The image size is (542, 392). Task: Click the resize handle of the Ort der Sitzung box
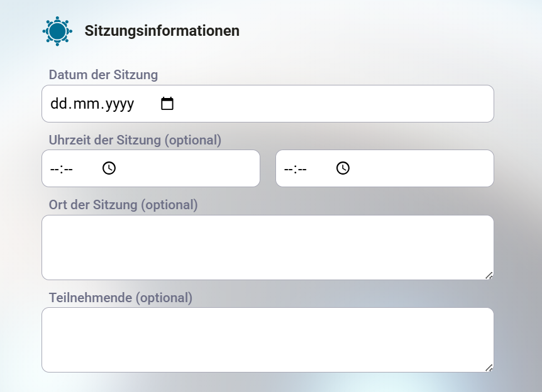click(x=489, y=275)
